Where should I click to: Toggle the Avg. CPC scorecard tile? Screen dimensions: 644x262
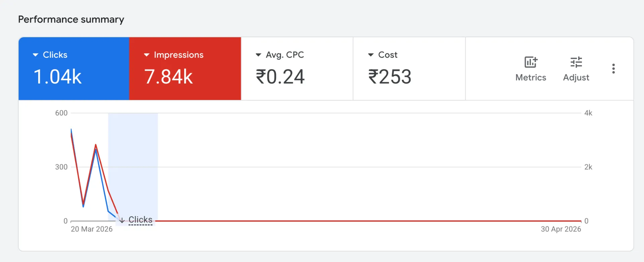(x=297, y=68)
